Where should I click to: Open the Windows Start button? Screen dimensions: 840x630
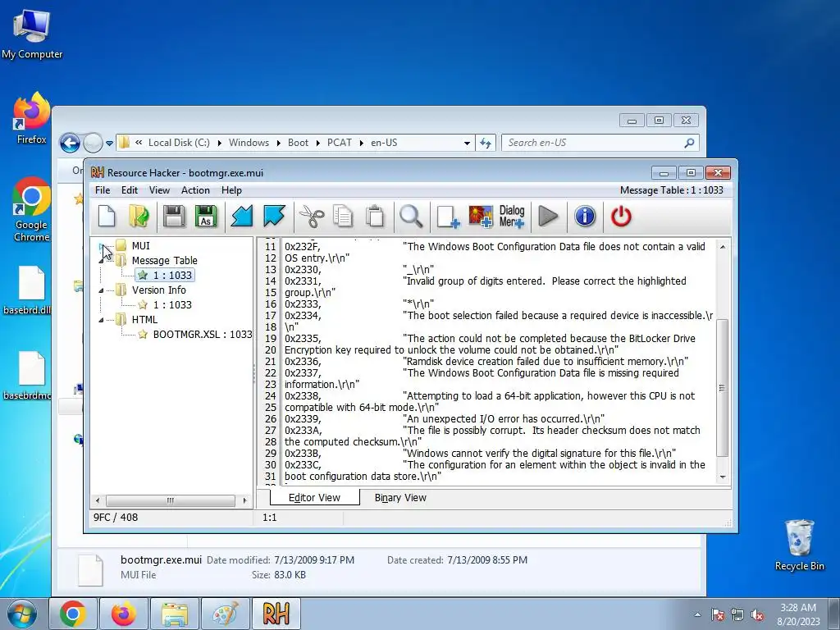tap(22, 614)
